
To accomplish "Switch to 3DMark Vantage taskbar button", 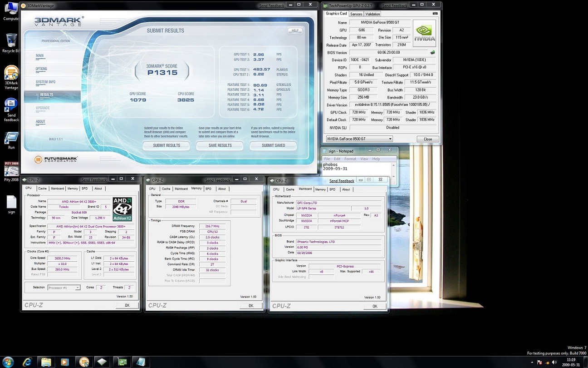I will (x=83, y=362).
